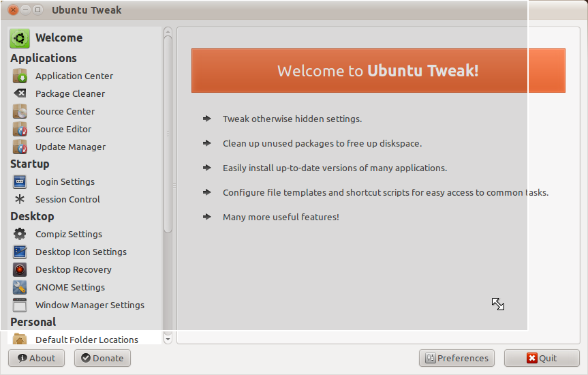Click the Package Cleaner delete icon
Viewport: 588px width, 375px height.
click(x=20, y=93)
